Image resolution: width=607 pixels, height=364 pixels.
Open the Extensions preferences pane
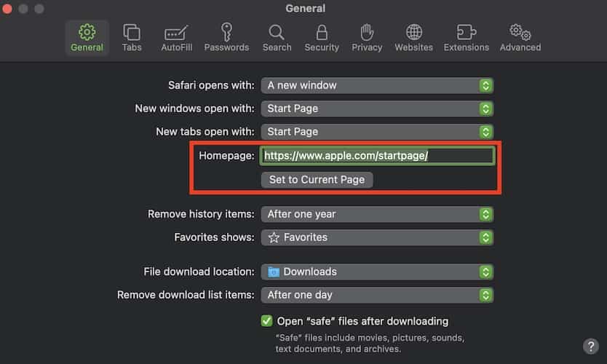pyautogui.click(x=467, y=38)
